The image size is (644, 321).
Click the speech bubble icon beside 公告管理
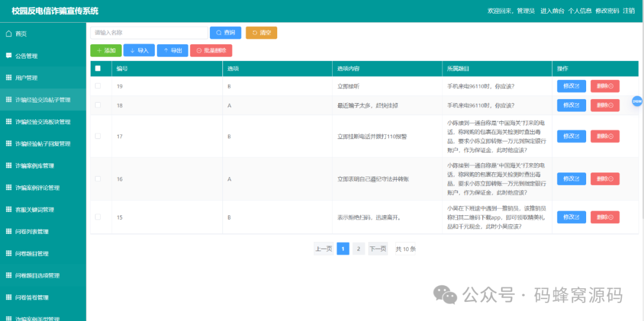pos(8,55)
